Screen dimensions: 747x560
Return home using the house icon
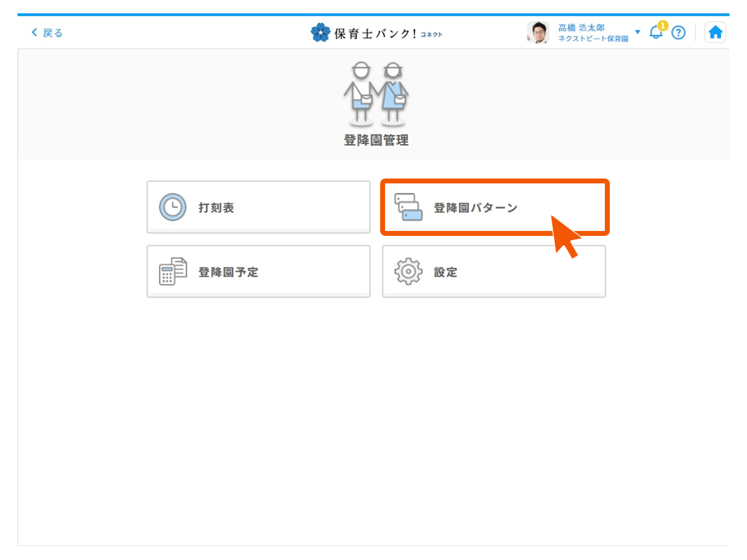click(x=715, y=31)
